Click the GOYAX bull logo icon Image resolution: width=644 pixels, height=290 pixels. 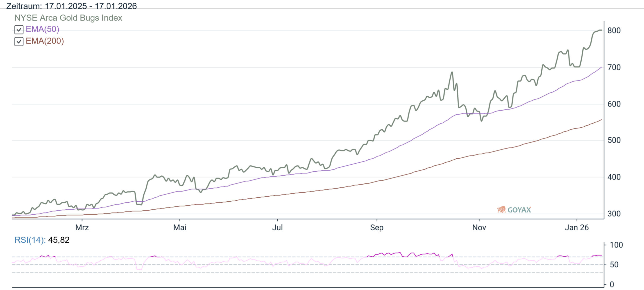pyautogui.click(x=501, y=209)
